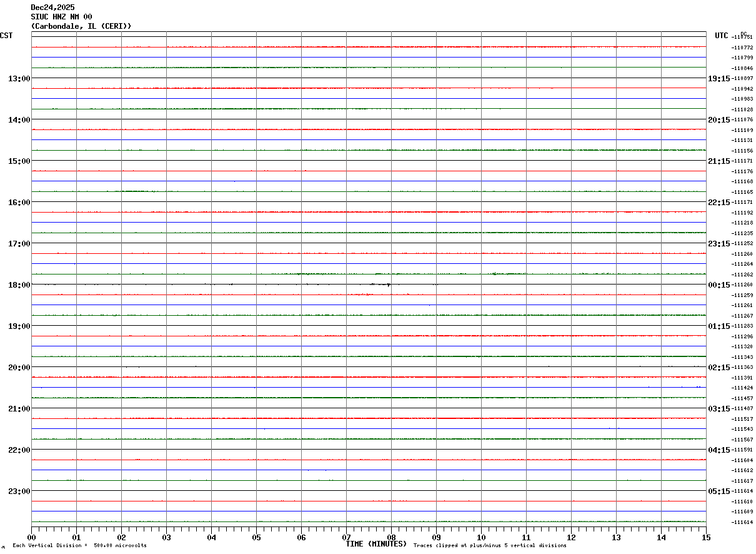Click the DC offset value -111176
756x554 pixels.
point(742,172)
